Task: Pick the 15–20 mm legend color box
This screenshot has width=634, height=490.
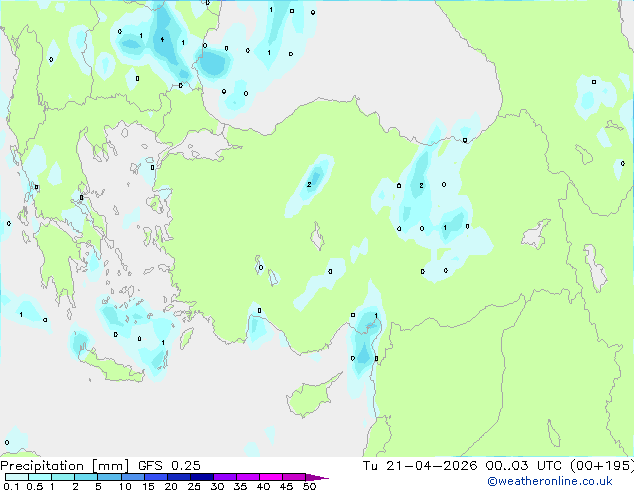Action: [155, 477]
